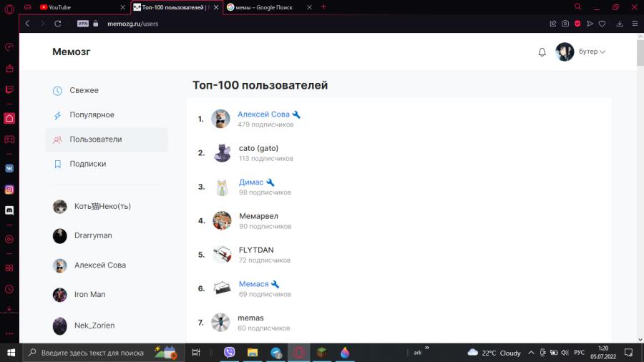Click the бутер profile avatar
The width and height of the screenshot is (644, 362).
coord(565,52)
